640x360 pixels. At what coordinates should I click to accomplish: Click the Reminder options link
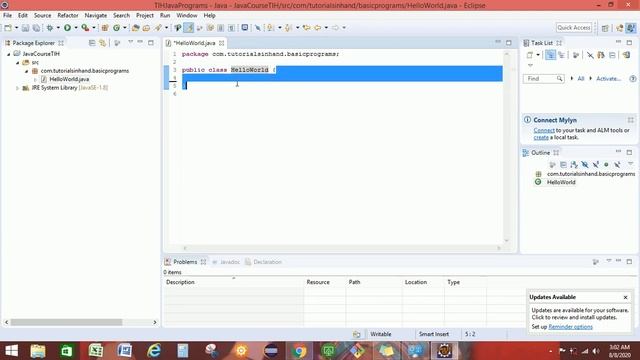570,327
